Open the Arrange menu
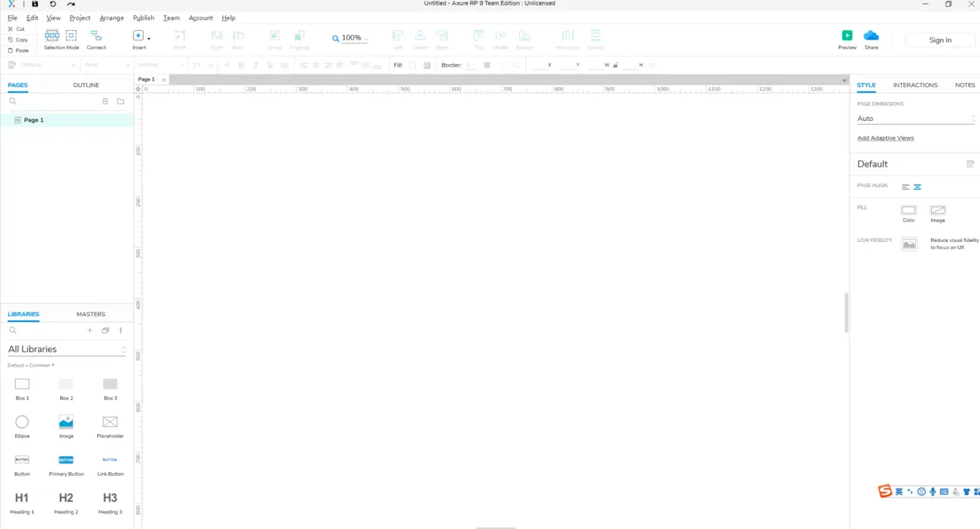 point(111,17)
